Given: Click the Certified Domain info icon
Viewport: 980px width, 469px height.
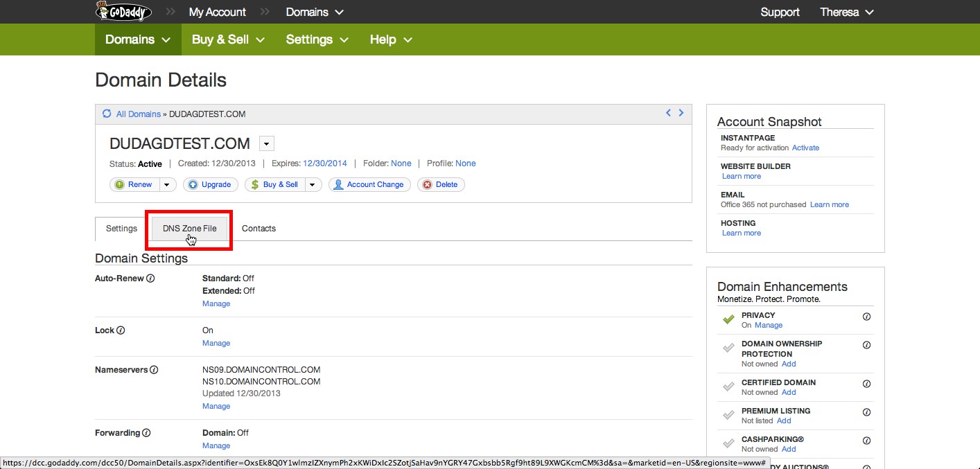Looking at the screenshot, I should [x=866, y=384].
